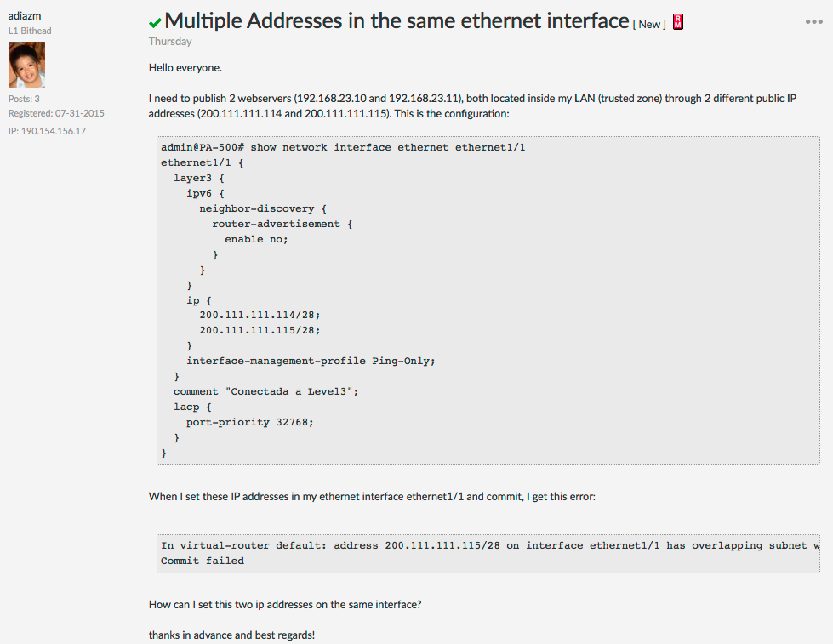The height and width of the screenshot is (644, 833).
Task: Click the 'thanks in advance and best regards!' line
Action: [x=231, y=635]
